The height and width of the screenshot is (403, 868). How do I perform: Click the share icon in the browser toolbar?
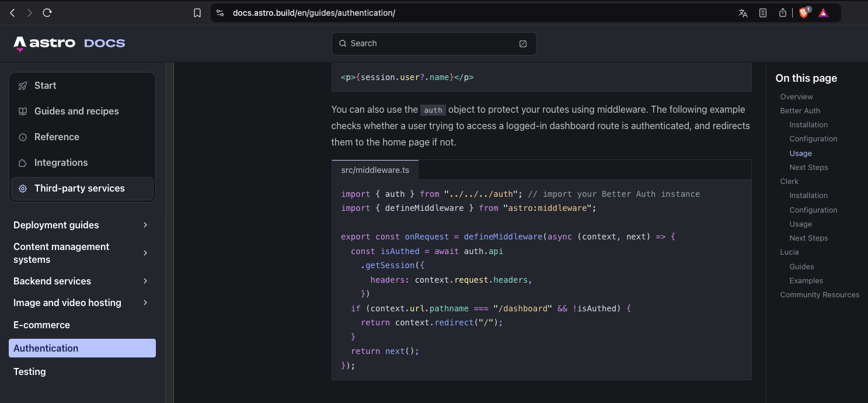[x=783, y=13]
